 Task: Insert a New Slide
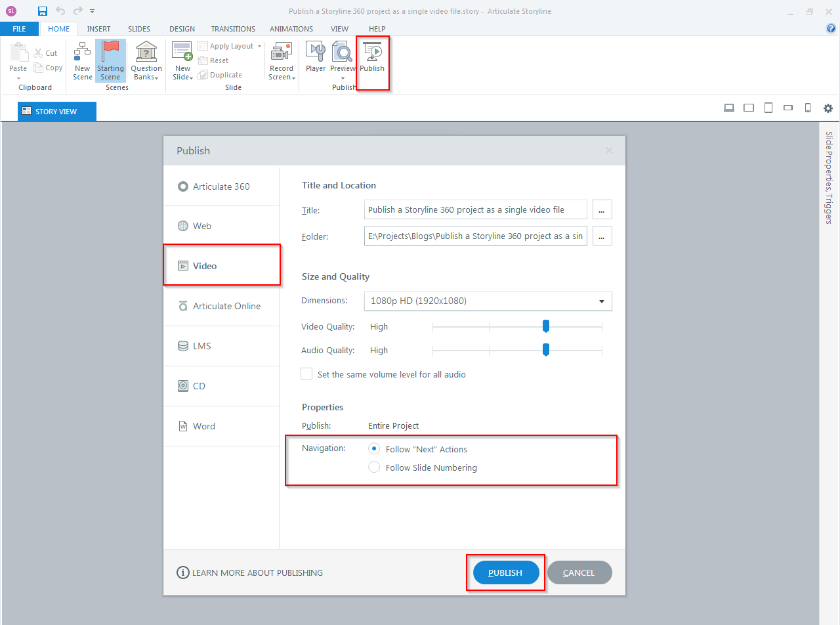tap(182, 60)
